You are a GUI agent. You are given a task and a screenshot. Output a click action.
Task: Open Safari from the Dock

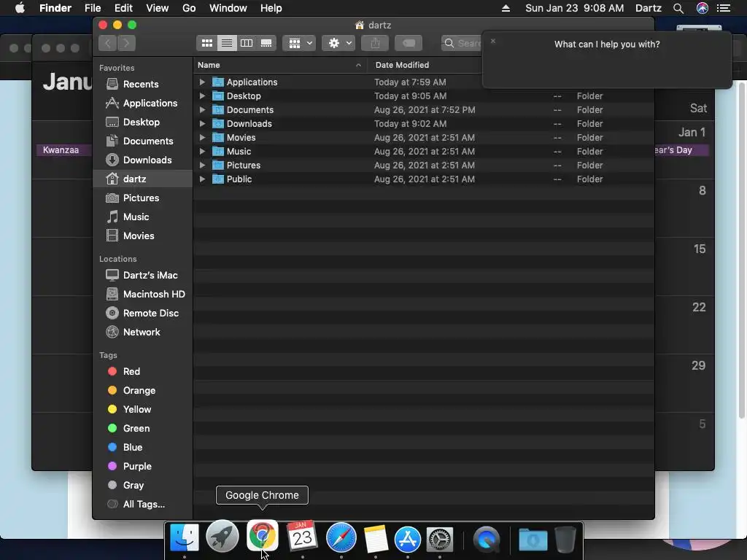[x=341, y=538]
